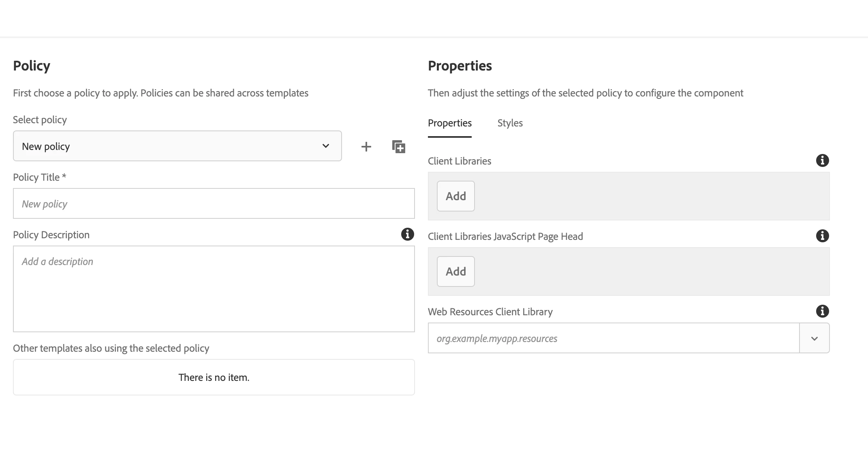Viewport: 868px width, 453px height.
Task: Show Client Libraries info icon help
Action: pos(822,160)
